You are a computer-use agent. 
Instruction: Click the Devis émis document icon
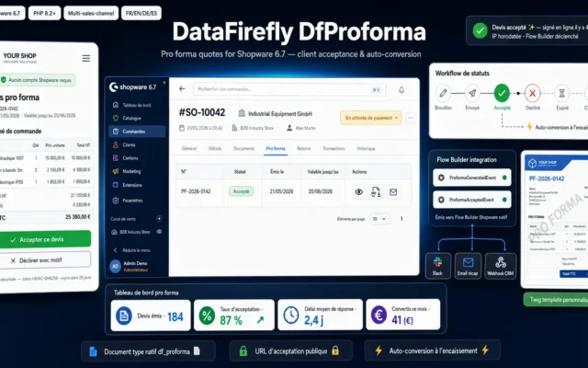click(x=124, y=316)
